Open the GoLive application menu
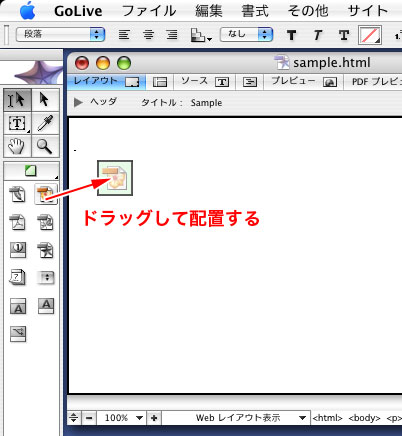The height and width of the screenshot is (436, 402). pyautogui.click(x=78, y=11)
